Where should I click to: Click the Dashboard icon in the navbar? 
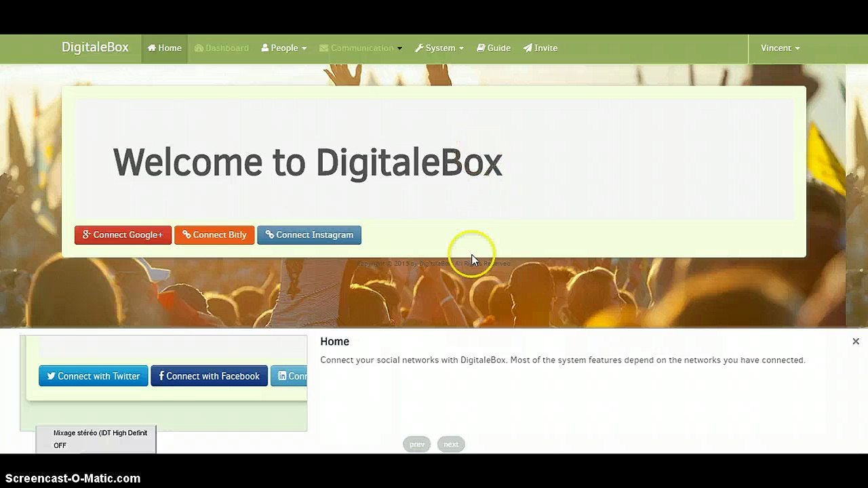click(199, 48)
